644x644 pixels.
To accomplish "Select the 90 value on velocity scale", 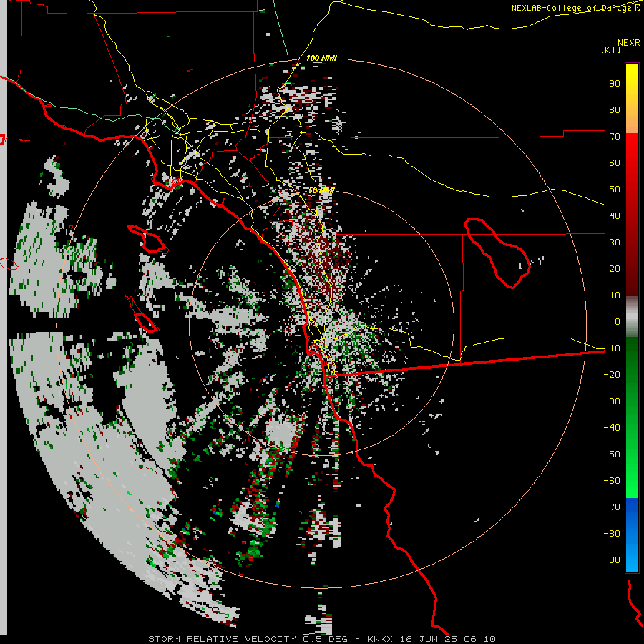I will [x=615, y=84].
